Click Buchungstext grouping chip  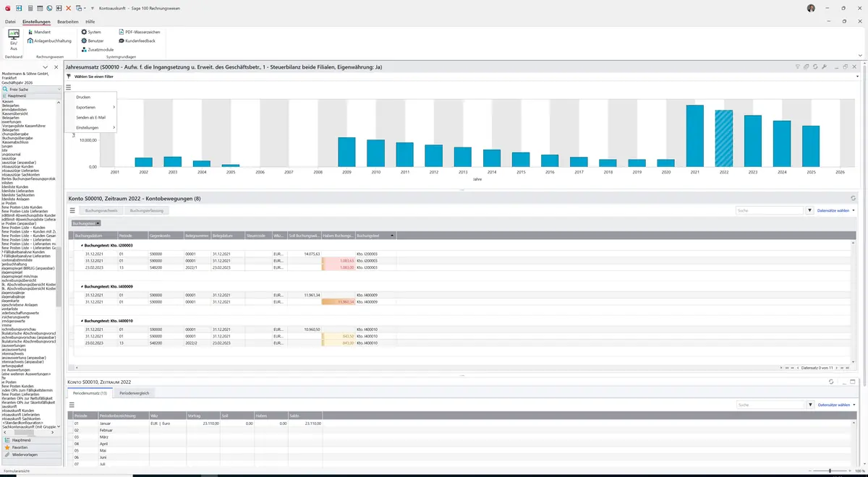[86, 223]
